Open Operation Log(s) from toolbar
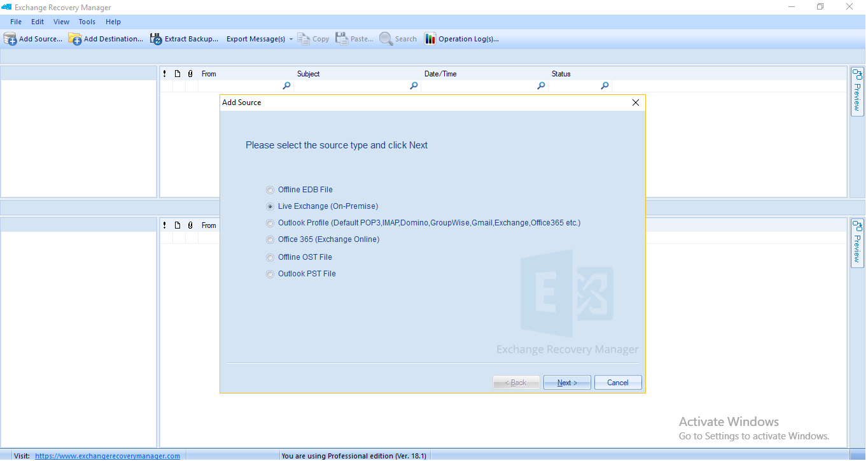 point(462,39)
